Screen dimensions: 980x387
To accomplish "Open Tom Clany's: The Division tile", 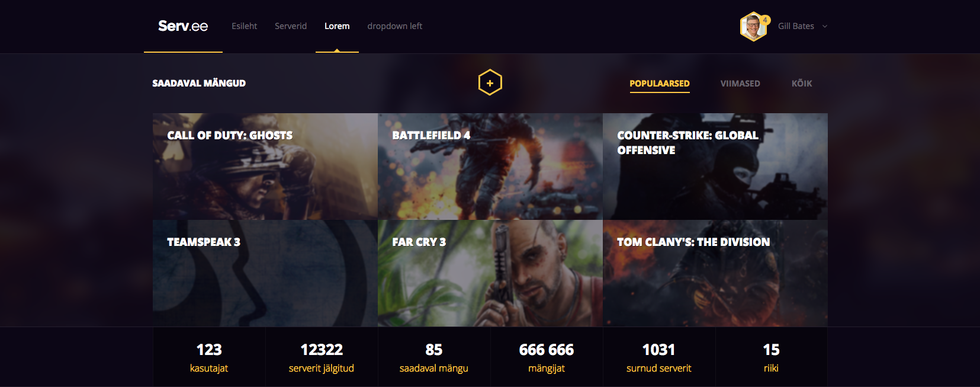I will (715, 273).
